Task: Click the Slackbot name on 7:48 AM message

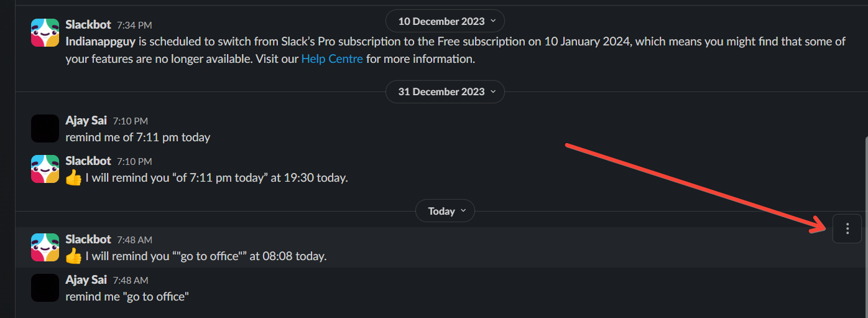Action: (x=88, y=239)
